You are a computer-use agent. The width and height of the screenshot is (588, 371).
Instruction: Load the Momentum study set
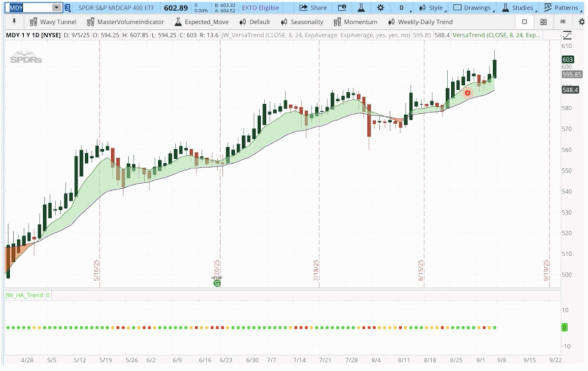point(355,22)
